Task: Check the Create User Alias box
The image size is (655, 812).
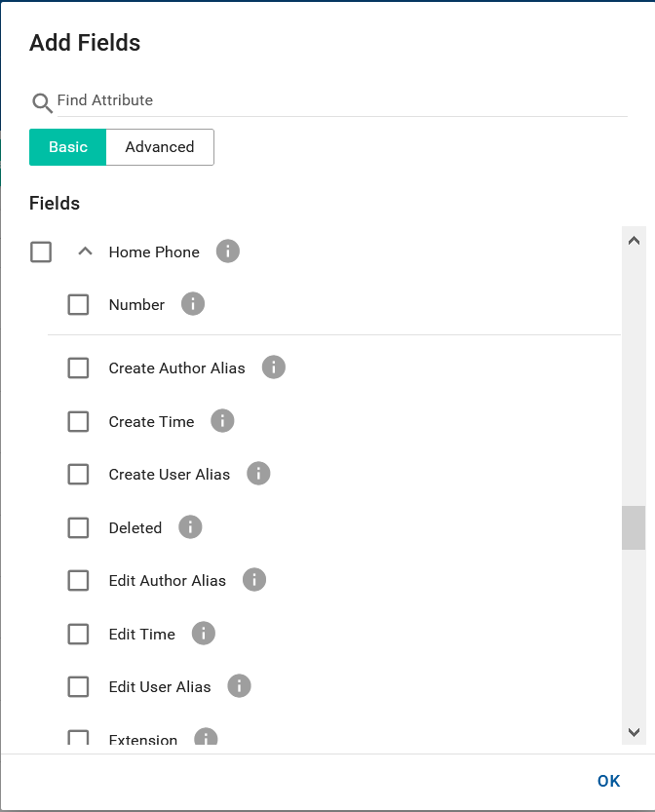Action: 78,474
